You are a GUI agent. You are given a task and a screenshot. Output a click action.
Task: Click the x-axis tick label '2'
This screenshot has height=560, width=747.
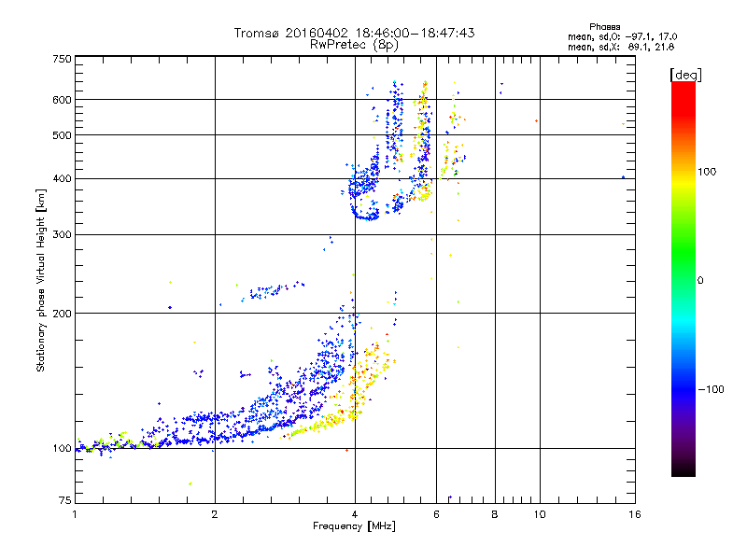[x=215, y=514]
